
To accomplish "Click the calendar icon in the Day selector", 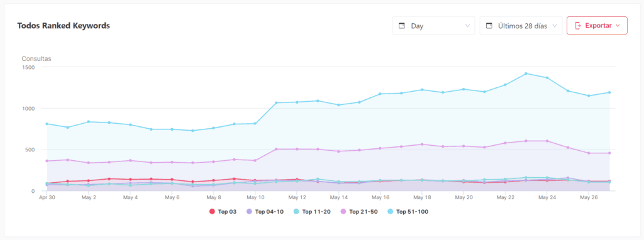I will [x=402, y=25].
